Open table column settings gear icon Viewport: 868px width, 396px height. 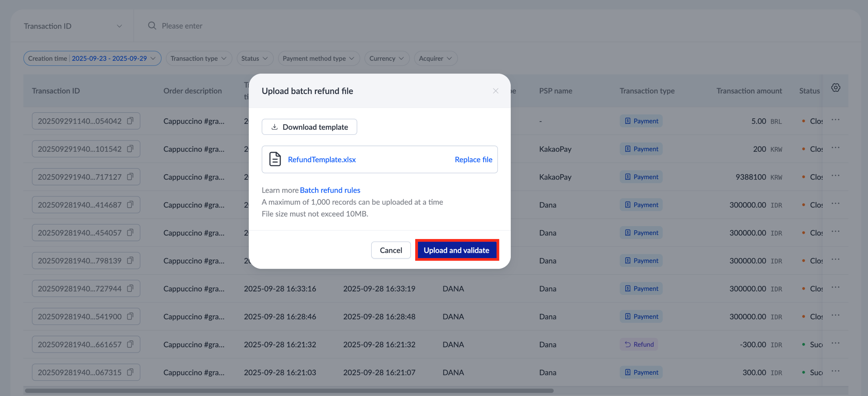pos(835,88)
